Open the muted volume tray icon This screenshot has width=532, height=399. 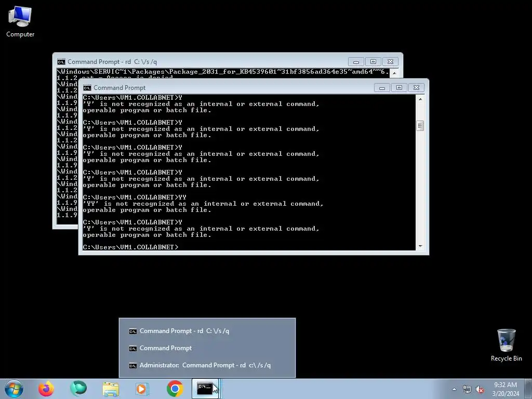tap(480, 389)
